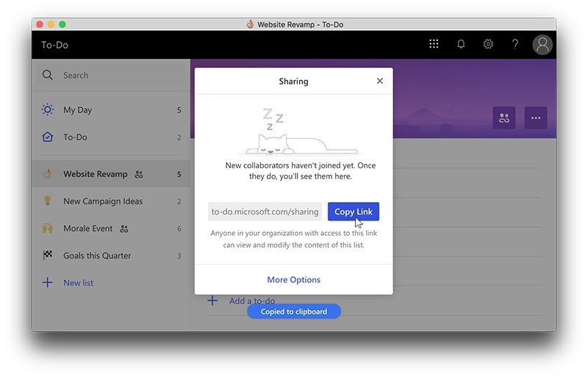Screen dimensions: 588x377
Task: Open settings gear in header
Action: pyautogui.click(x=488, y=44)
